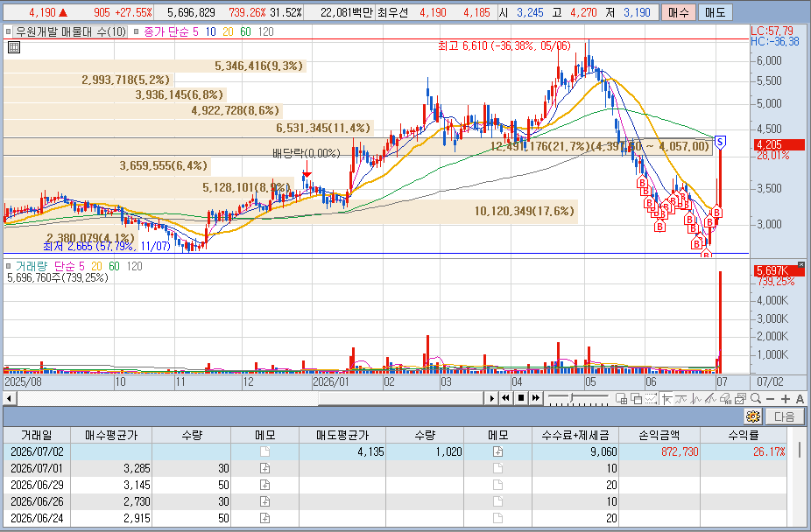
Task: Click the 매도평균가 column header
Action: pyautogui.click(x=342, y=435)
